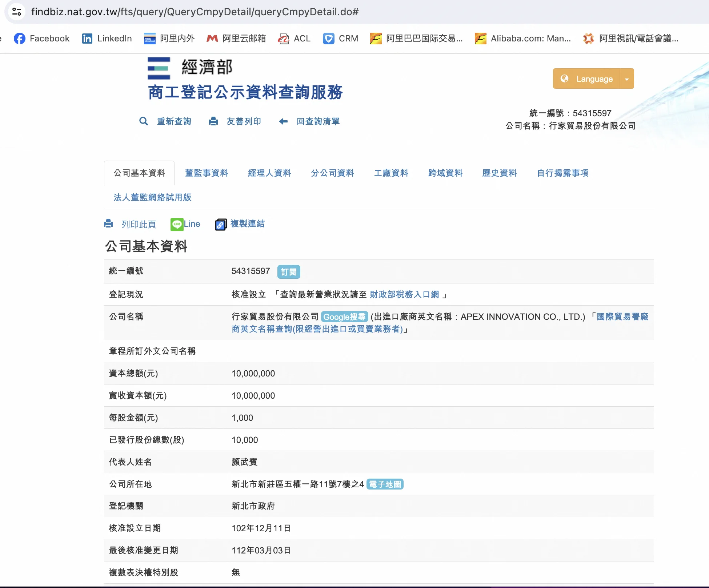Open the LinkedIn bookmark
Image resolution: width=709 pixels, height=588 pixels.
click(x=107, y=39)
